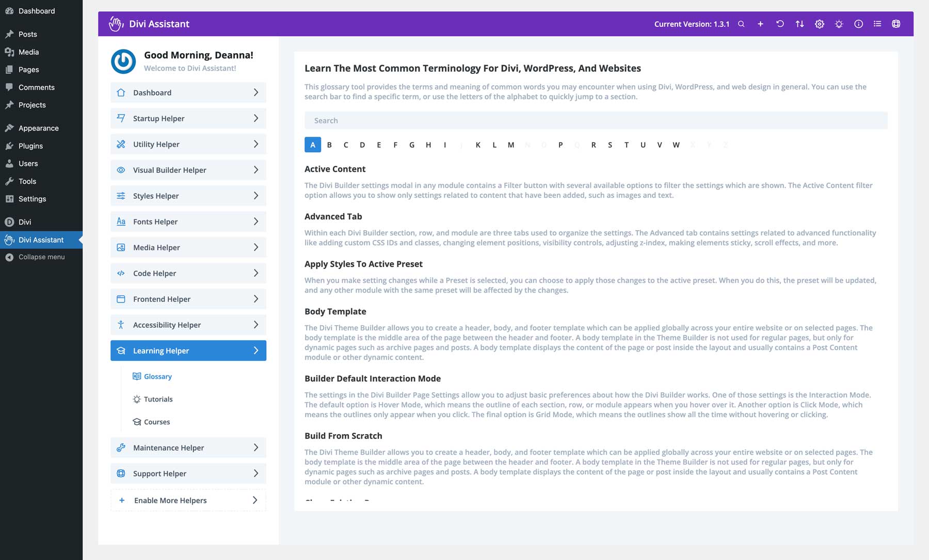Click the Current Version: 1.3.1 text

coord(692,24)
